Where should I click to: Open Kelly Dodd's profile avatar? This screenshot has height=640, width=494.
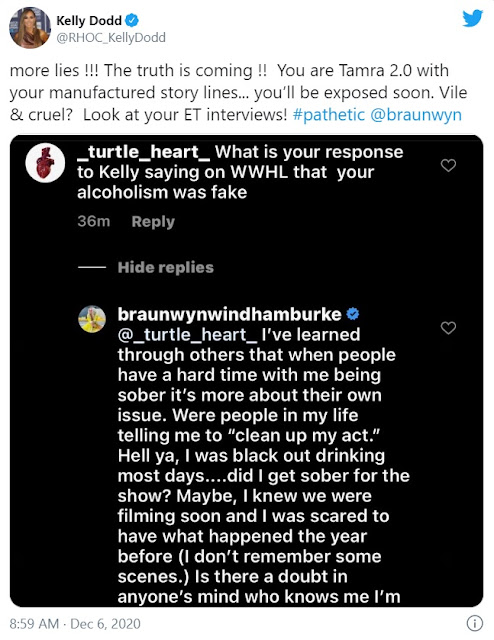(30, 28)
